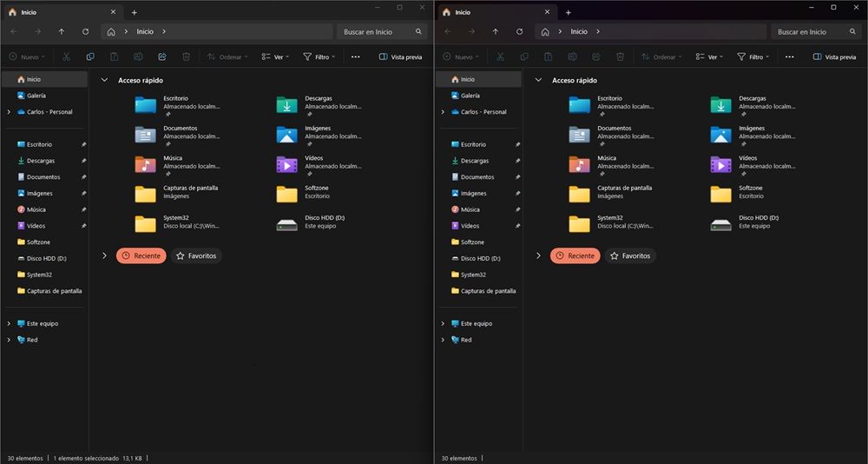Select the Favoritos chip in right window
The image size is (868, 464).
click(630, 255)
